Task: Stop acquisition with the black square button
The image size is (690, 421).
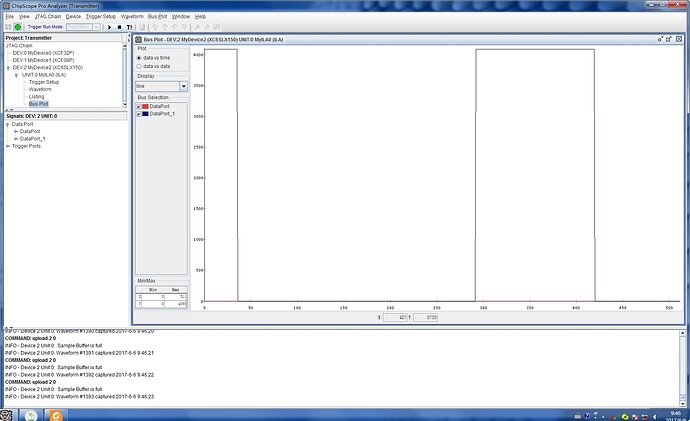Action: pos(119,27)
